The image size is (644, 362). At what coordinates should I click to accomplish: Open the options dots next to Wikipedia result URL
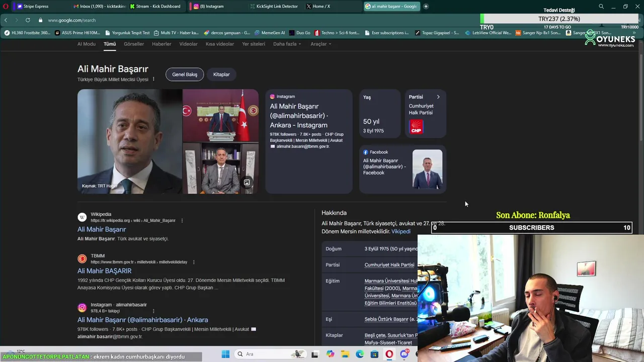point(182,220)
